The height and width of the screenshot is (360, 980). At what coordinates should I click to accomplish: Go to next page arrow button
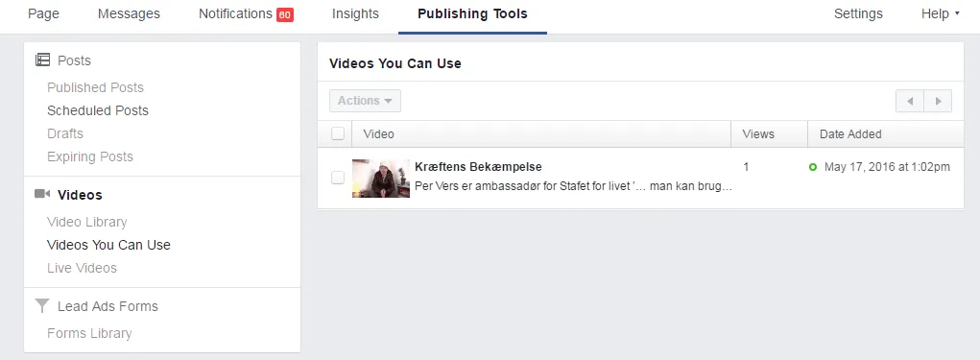click(x=938, y=101)
